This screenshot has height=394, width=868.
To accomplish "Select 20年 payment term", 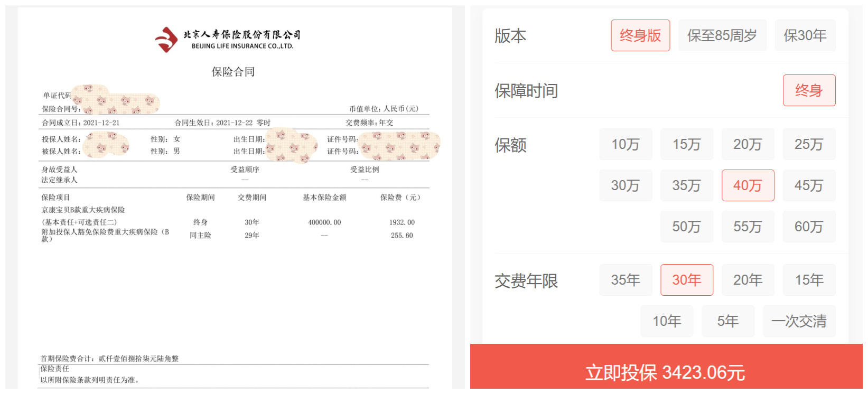I will point(748,280).
